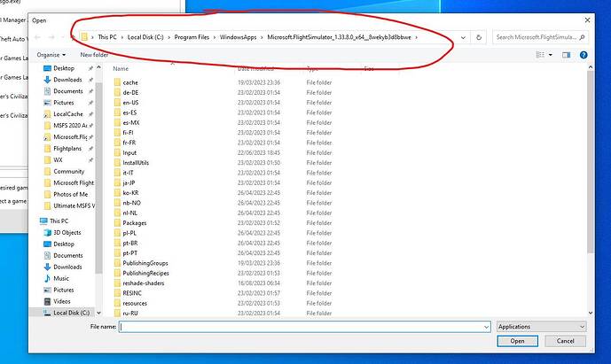Image resolution: width=611 pixels, height=364 pixels.
Task: Select the ja-JP folder
Action: [129, 183]
